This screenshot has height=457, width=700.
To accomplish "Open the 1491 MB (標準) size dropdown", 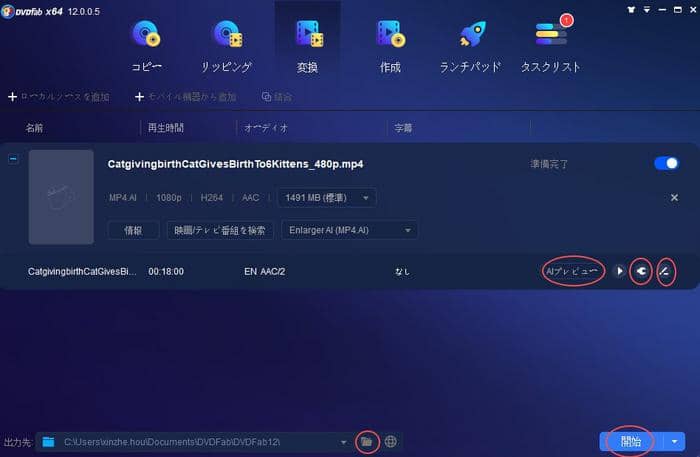I will 327,198.
